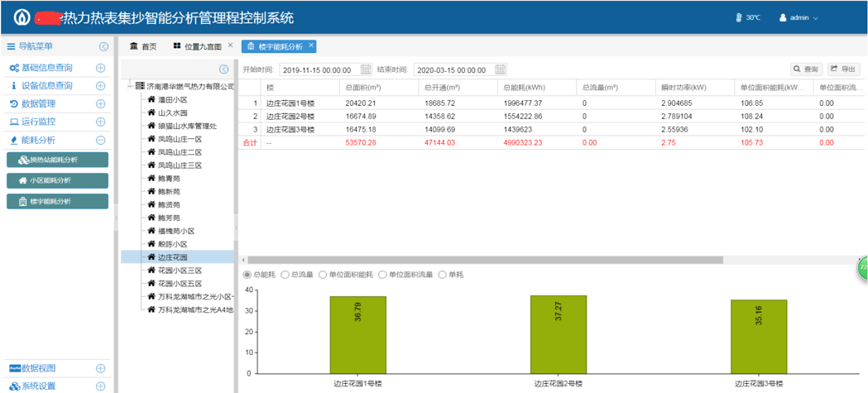Open the admin user dropdown
Viewport: 868px width, 393px height.
click(798, 17)
